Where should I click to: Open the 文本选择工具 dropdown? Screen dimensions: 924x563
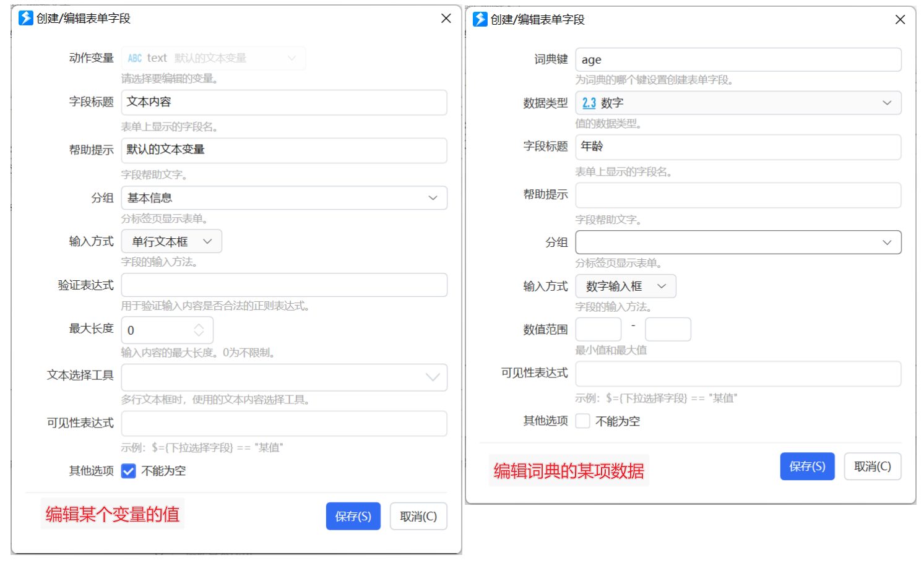[x=284, y=377]
